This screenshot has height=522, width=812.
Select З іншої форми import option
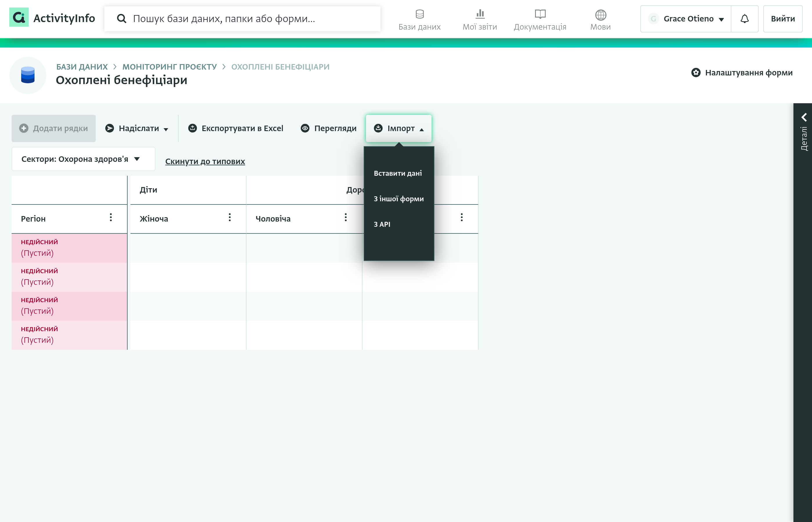tap(398, 199)
